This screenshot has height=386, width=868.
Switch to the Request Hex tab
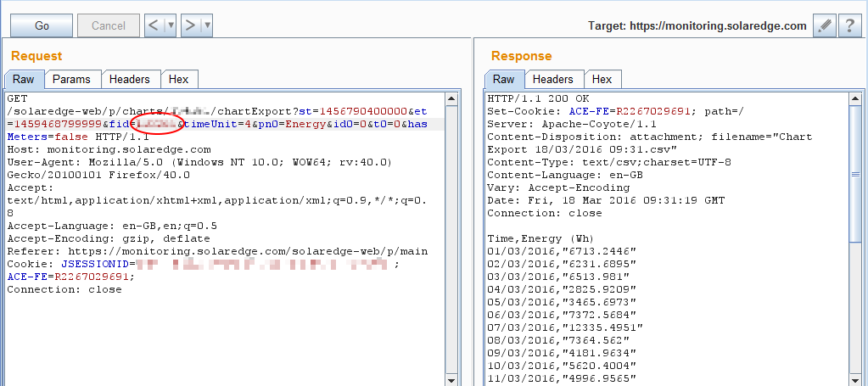[x=178, y=79]
